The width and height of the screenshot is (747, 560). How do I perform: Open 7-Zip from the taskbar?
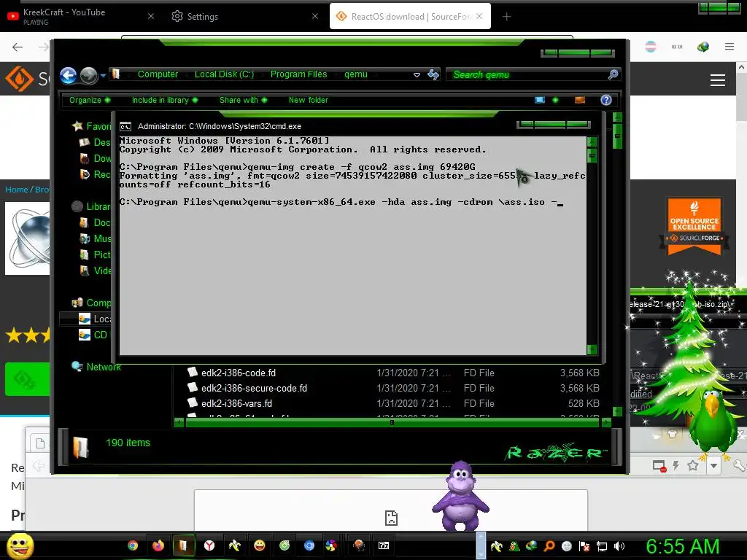(x=384, y=545)
